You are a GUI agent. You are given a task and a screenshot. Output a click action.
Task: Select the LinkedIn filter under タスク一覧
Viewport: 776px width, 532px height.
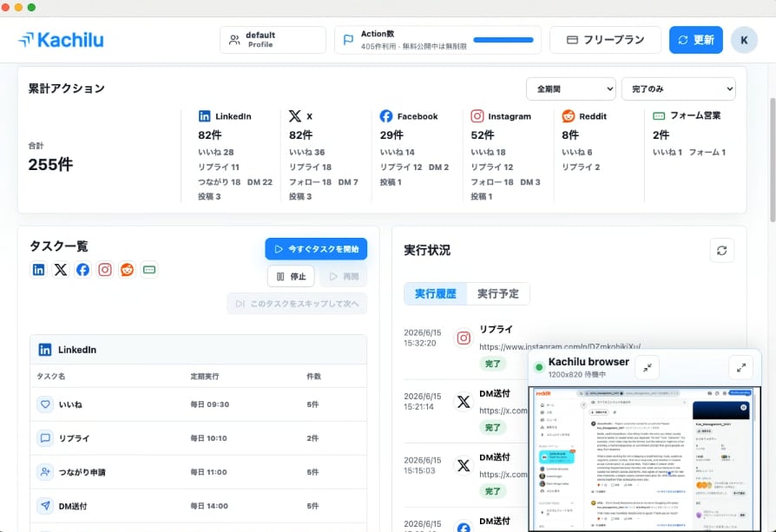tap(38, 270)
